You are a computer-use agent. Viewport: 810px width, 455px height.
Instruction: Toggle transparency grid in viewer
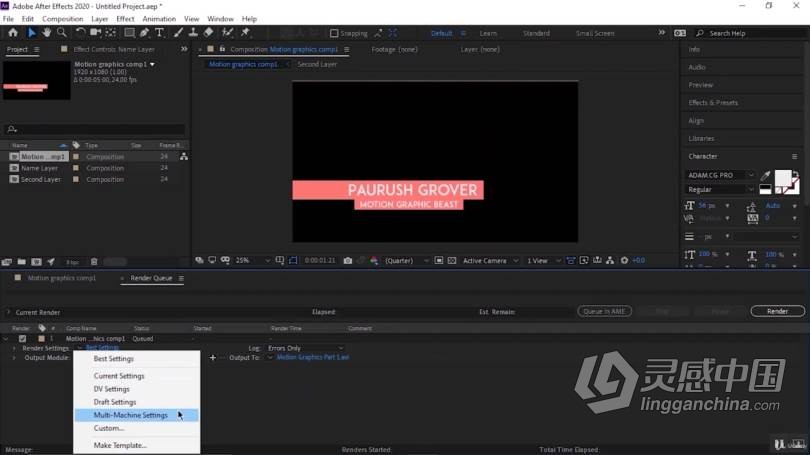pyautogui.click(x=452, y=261)
